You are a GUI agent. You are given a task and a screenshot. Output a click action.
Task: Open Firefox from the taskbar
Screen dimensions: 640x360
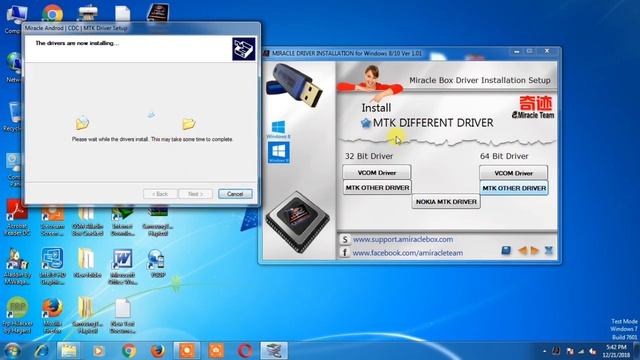158,351
